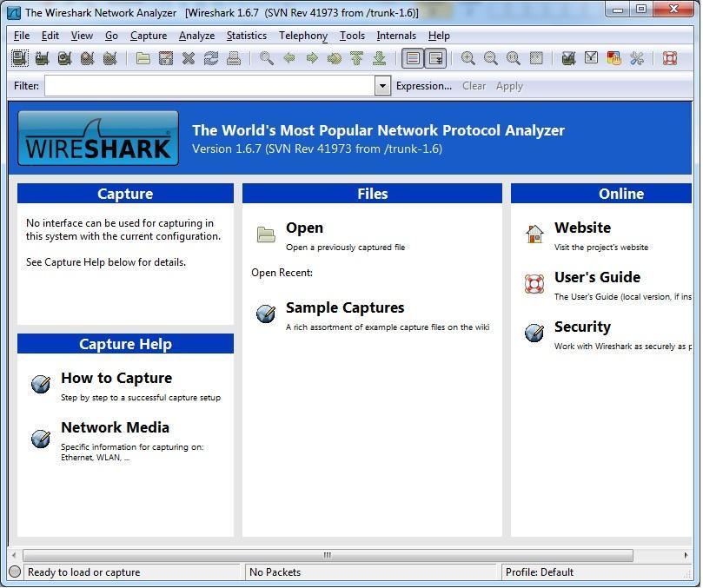Click the Apply filter button
The width and height of the screenshot is (703, 588).
tap(509, 86)
